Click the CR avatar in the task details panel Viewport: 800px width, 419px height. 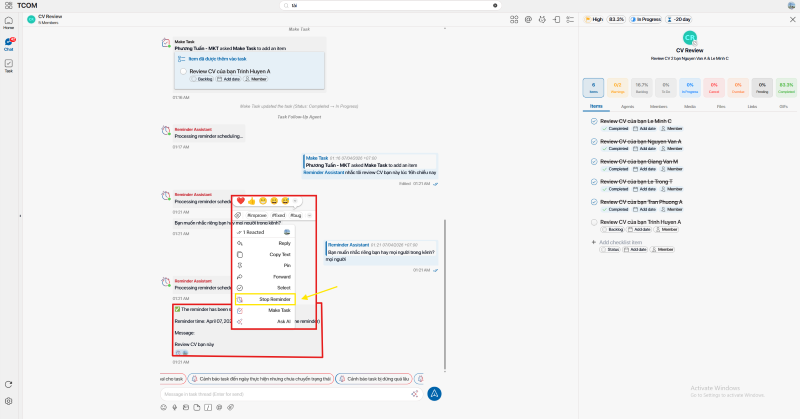(690, 38)
